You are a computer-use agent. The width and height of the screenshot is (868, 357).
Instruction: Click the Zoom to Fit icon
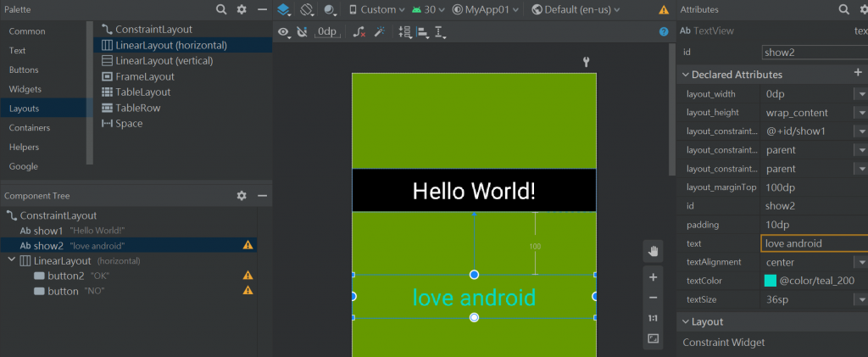tap(653, 338)
